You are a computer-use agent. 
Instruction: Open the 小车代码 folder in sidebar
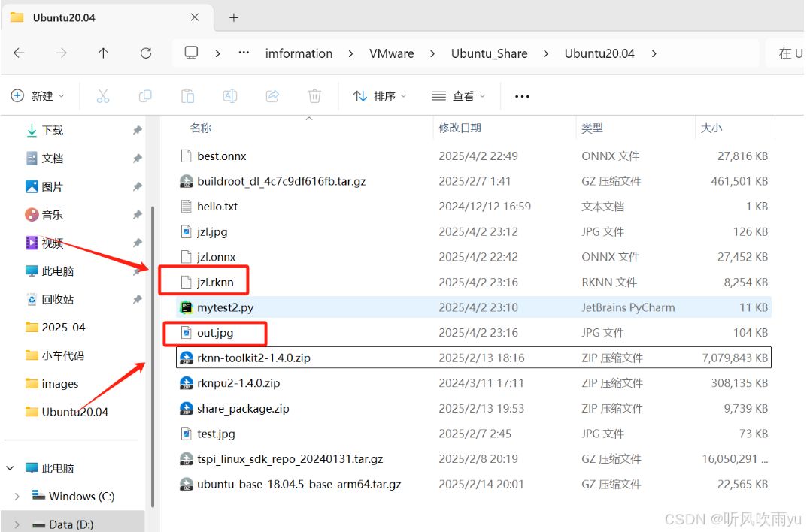[x=62, y=355]
